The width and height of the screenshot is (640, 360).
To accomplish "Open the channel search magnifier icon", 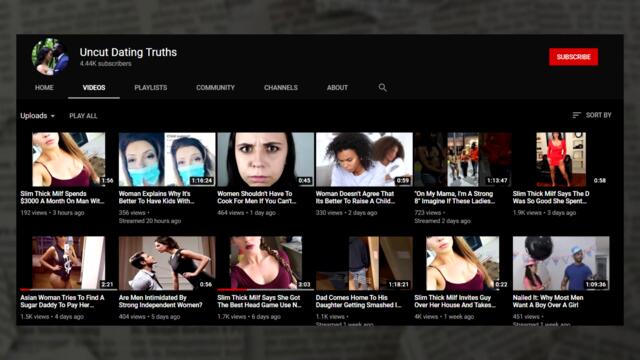I will [x=382, y=87].
